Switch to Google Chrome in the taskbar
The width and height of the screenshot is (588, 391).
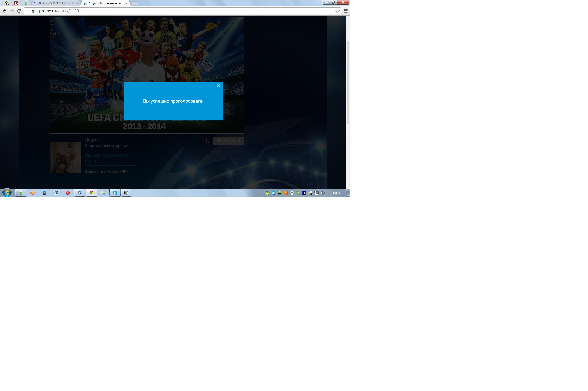coord(91,193)
